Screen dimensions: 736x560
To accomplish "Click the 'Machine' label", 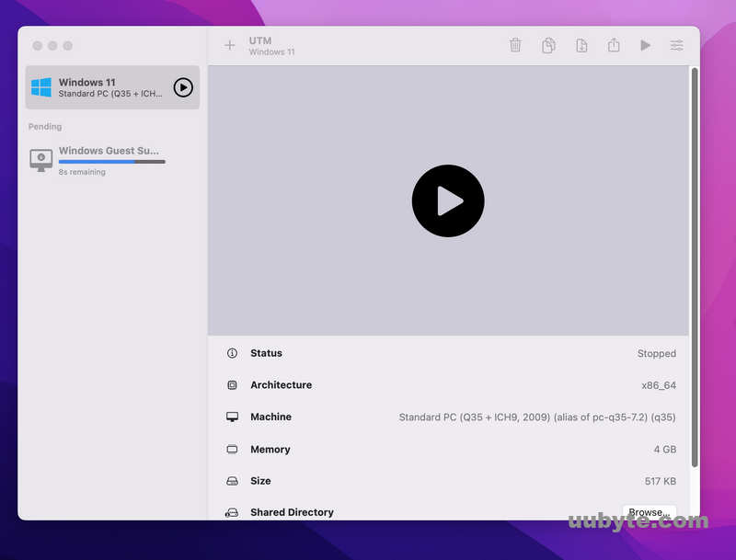I will pos(270,417).
